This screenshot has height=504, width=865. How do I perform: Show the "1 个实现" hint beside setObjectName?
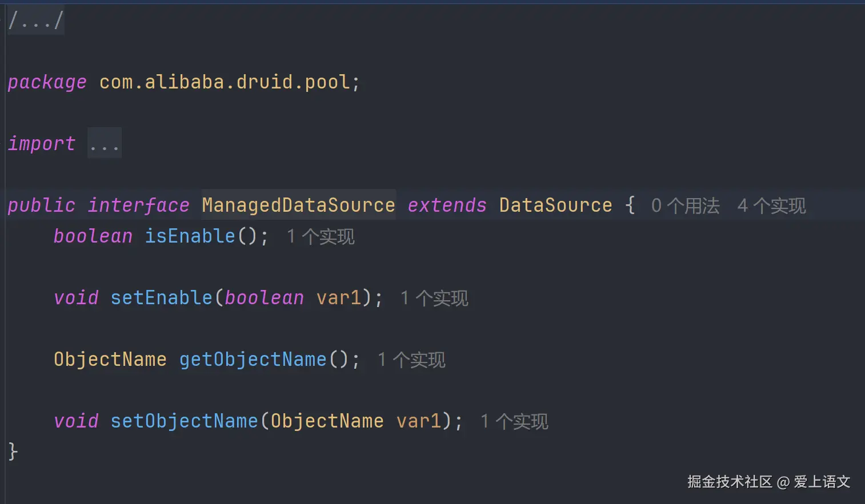514,421
